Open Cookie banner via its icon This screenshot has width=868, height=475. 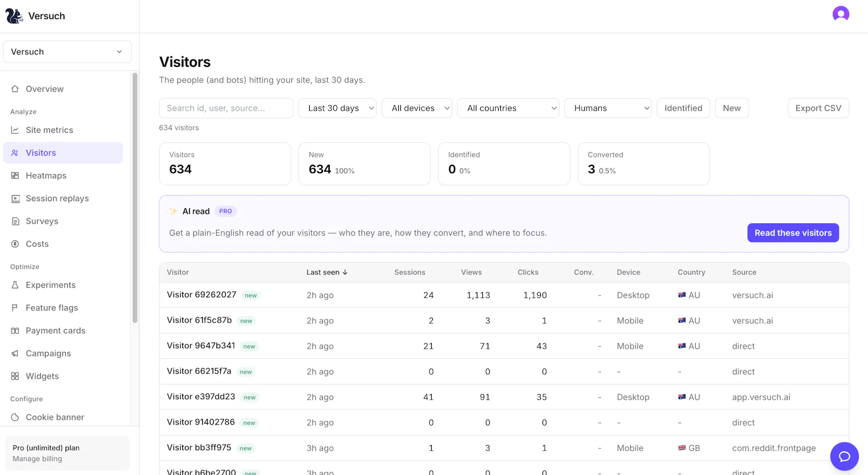[x=15, y=418]
